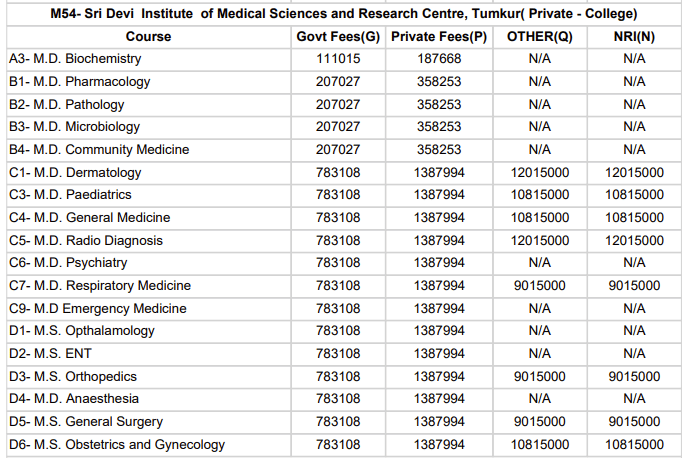Viewport: 687px width, 458px height.
Task: Click the D2- M.S. ENT course cell
Action: (x=57, y=354)
